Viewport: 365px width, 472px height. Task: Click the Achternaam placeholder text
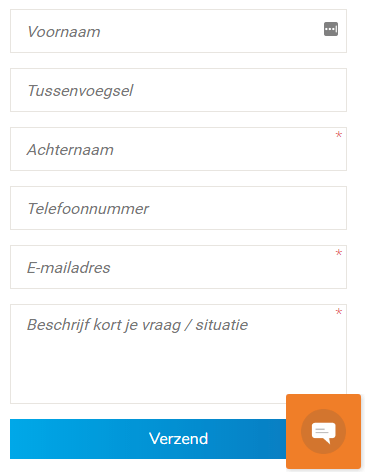(70, 150)
